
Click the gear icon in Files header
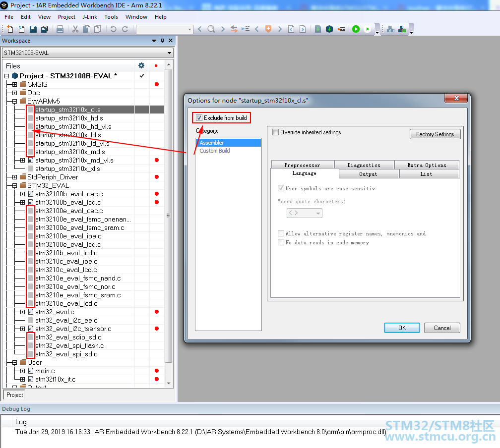(x=141, y=65)
